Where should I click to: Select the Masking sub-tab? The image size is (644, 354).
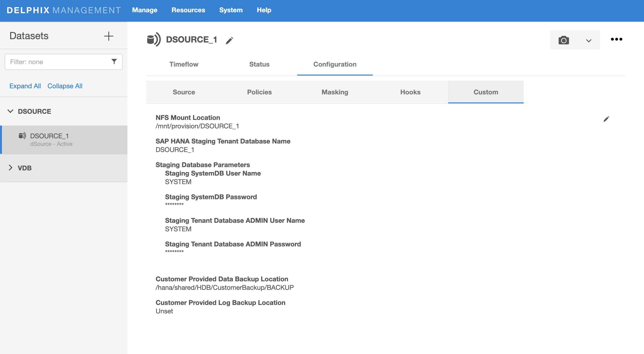click(x=335, y=92)
